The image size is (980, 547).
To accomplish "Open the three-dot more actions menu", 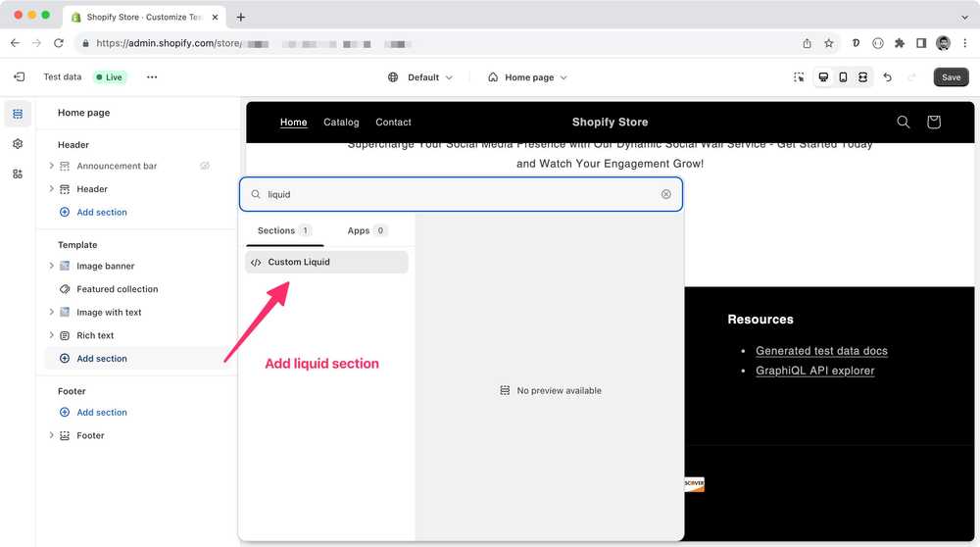I will (x=152, y=76).
